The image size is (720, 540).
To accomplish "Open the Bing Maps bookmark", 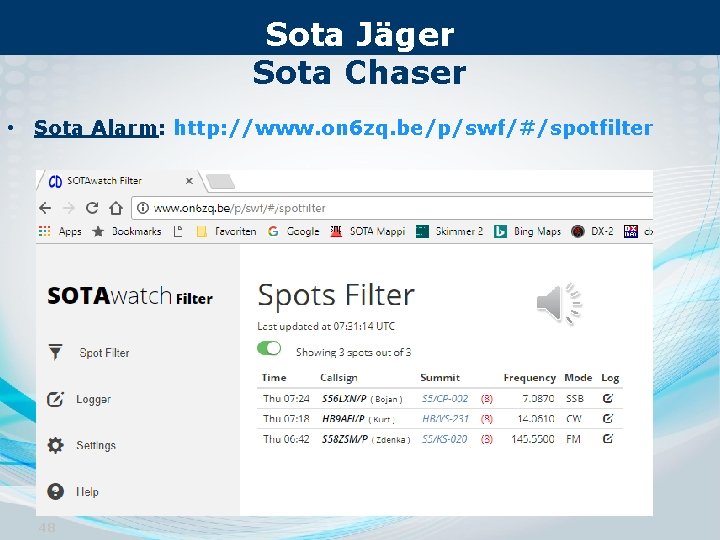I will click(527, 231).
